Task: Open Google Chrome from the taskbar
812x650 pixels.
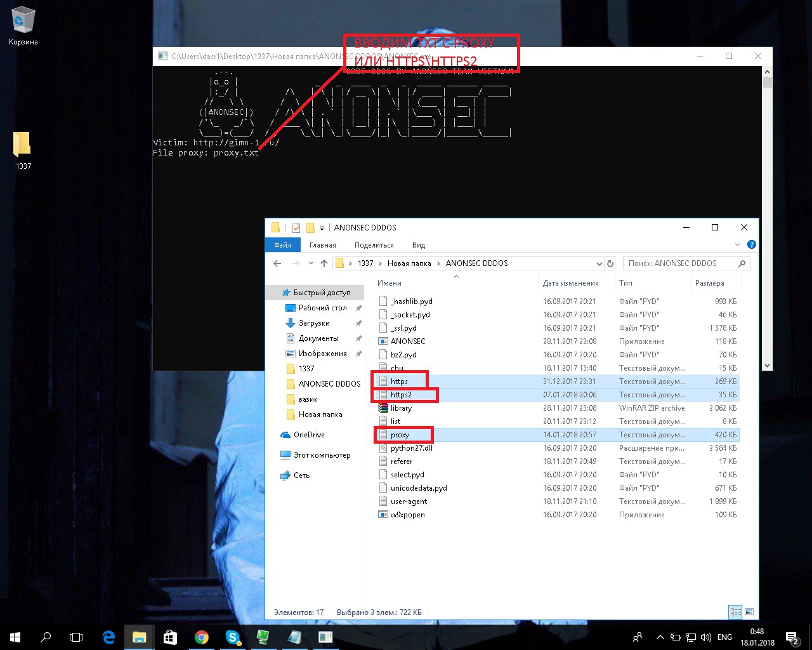Action: click(202, 637)
